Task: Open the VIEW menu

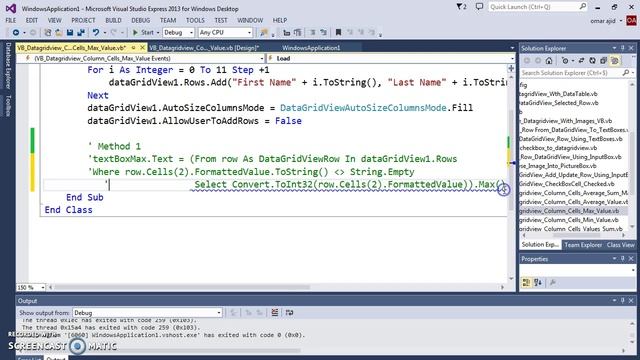Action: pyautogui.click(x=54, y=20)
